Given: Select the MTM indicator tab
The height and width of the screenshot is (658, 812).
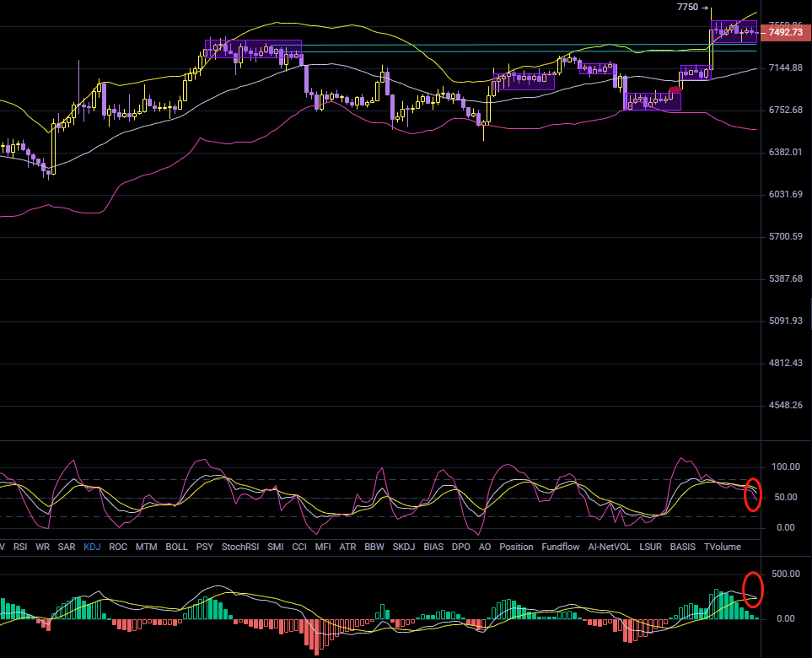Looking at the screenshot, I should pyautogui.click(x=146, y=547).
